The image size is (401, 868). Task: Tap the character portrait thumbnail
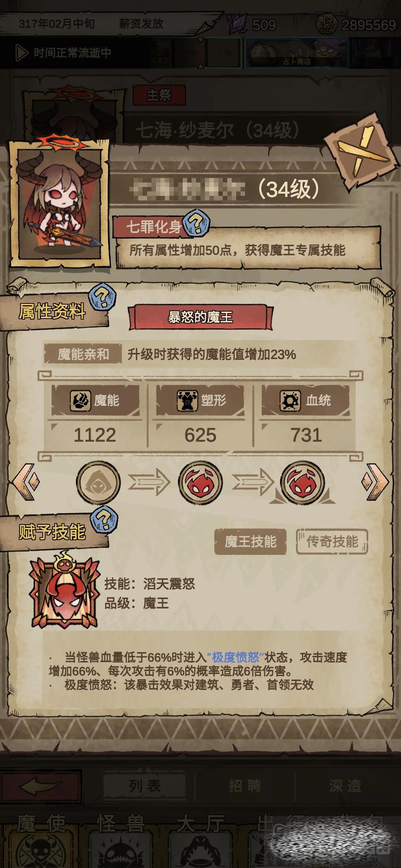59,204
